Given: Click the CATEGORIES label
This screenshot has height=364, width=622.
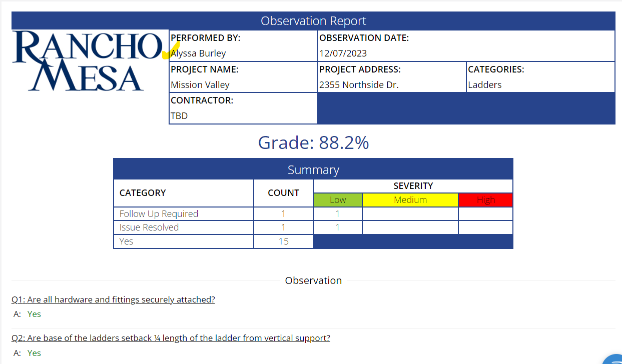Looking at the screenshot, I should click(x=496, y=69).
